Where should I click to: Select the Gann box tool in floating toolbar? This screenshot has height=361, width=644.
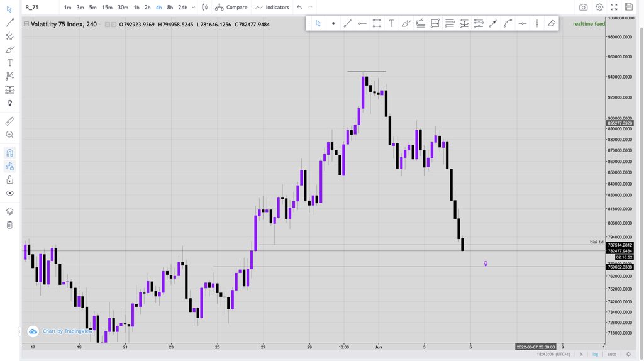click(435, 24)
